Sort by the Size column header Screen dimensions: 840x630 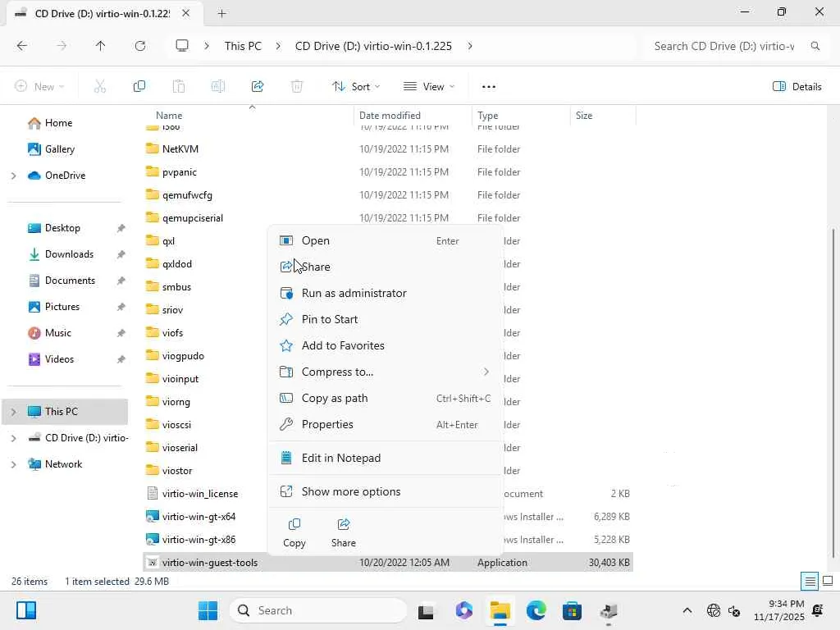pyautogui.click(x=584, y=115)
